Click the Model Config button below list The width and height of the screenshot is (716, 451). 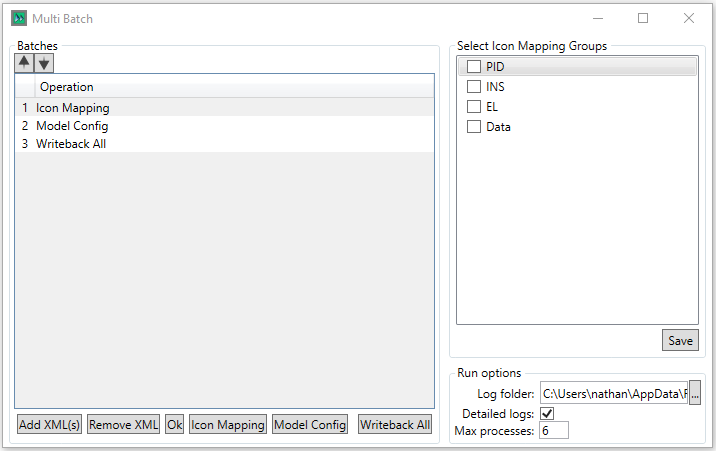click(x=310, y=425)
